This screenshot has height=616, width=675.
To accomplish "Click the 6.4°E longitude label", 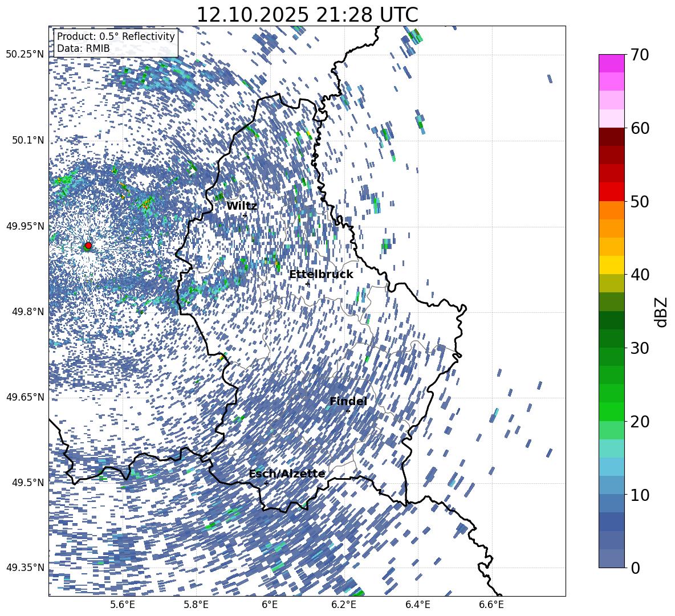I will point(417,605).
